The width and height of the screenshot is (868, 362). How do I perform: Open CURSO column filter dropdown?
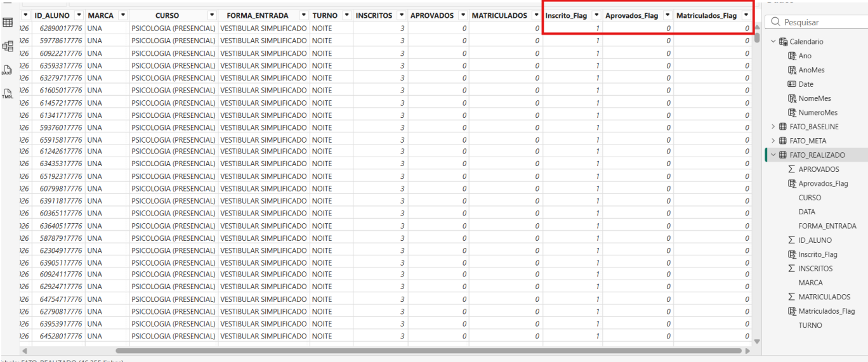(211, 15)
